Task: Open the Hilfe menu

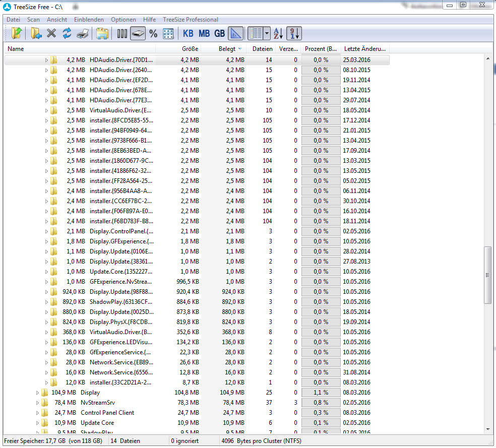Action: (x=149, y=20)
